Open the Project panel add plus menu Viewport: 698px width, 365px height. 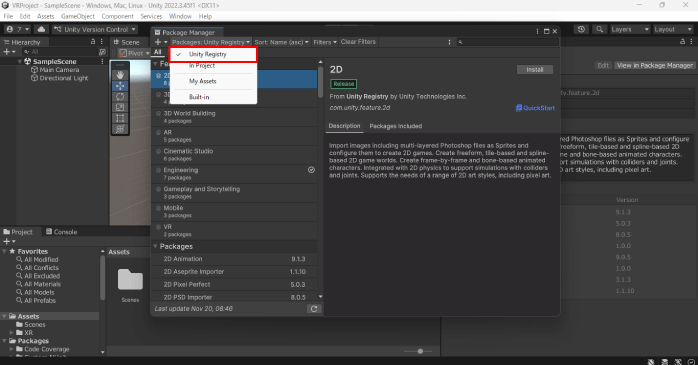coord(9,241)
